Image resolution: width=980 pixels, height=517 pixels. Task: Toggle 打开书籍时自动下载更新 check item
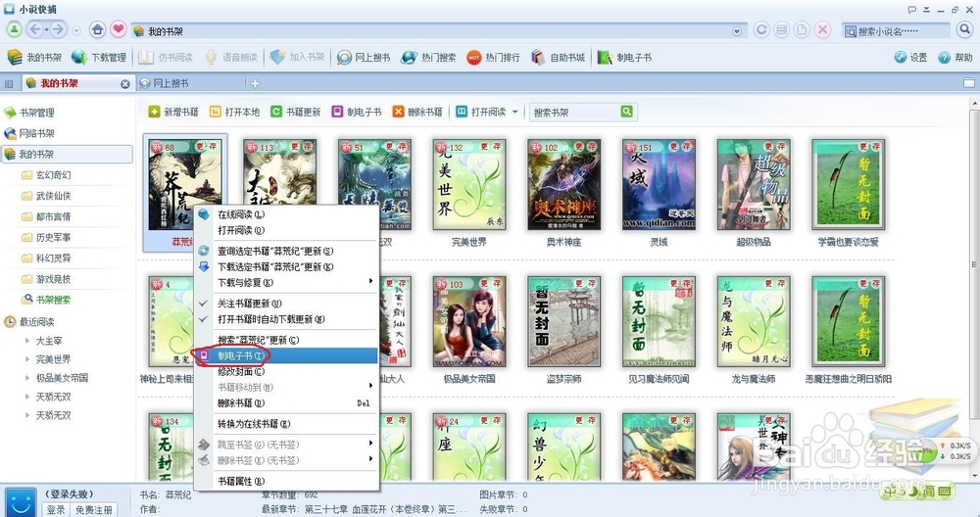point(287,319)
